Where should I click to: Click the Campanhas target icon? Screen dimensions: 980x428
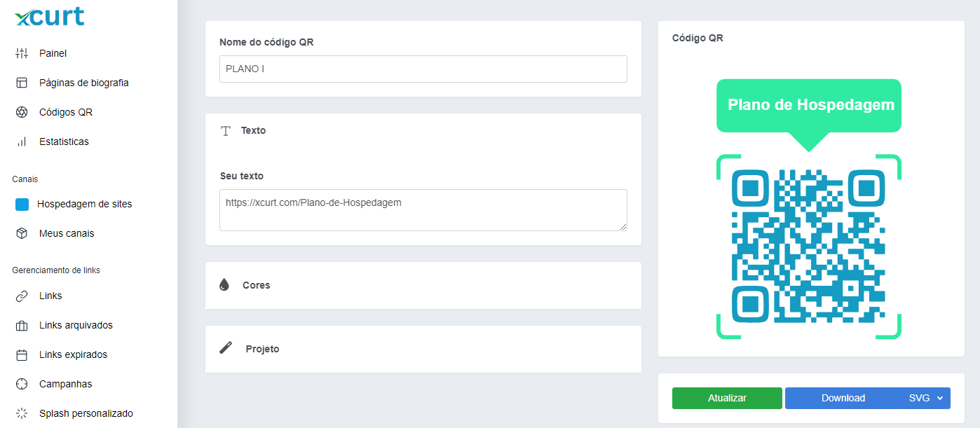click(22, 384)
